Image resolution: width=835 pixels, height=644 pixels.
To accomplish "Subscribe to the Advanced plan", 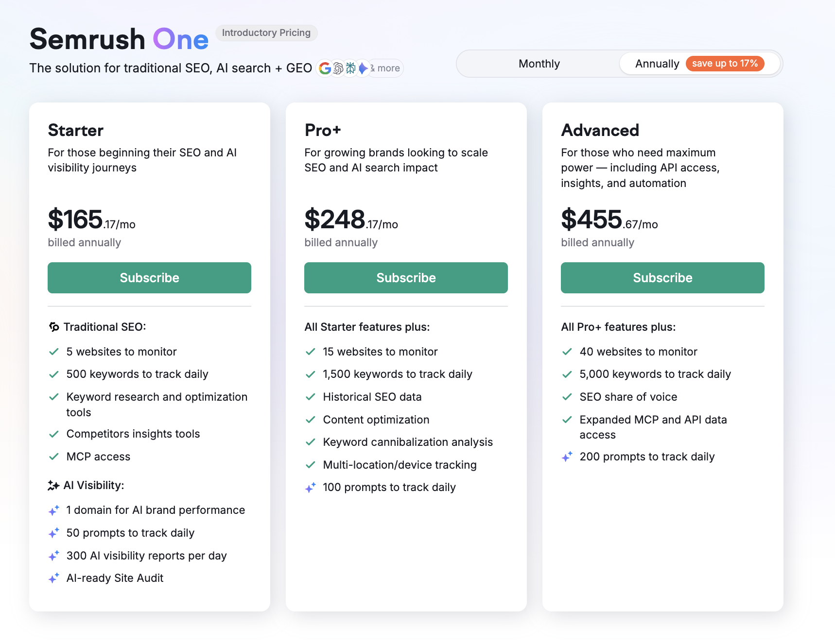I will [662, 278].
